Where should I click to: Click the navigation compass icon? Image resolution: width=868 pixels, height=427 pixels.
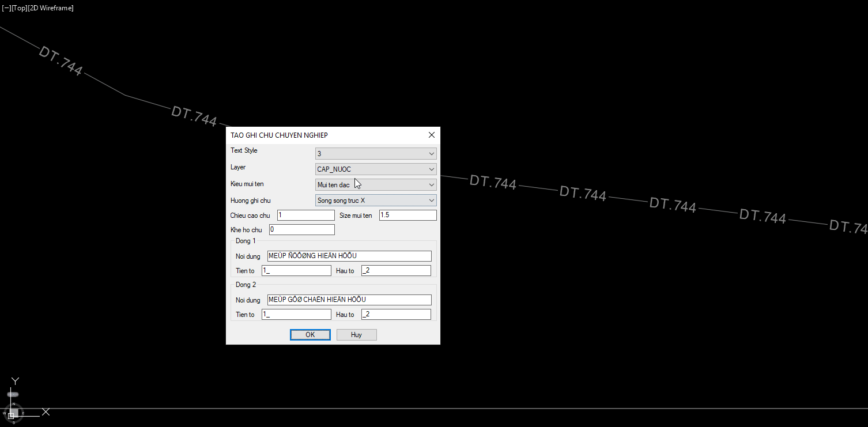(x=13, y=412)
